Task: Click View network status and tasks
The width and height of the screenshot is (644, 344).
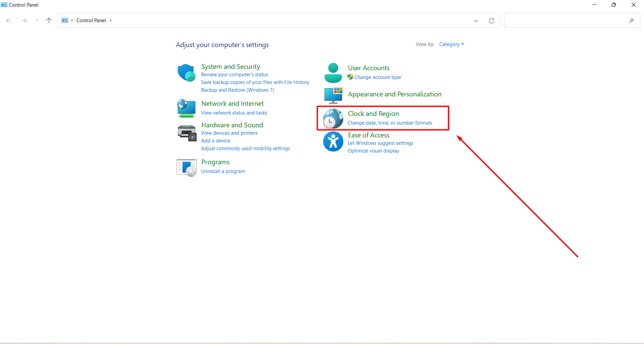Action: click(x=234, y=113)
